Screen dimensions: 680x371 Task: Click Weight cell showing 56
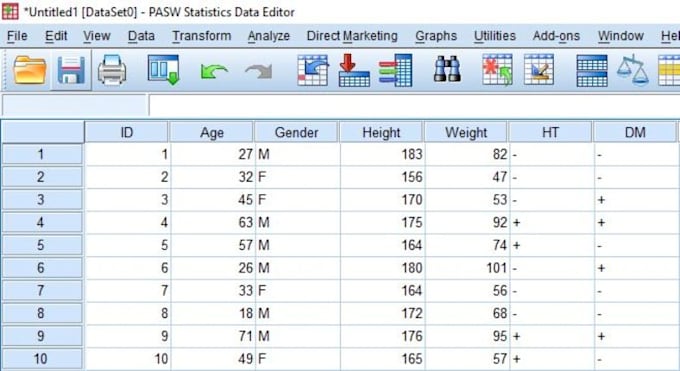(468, 290)
